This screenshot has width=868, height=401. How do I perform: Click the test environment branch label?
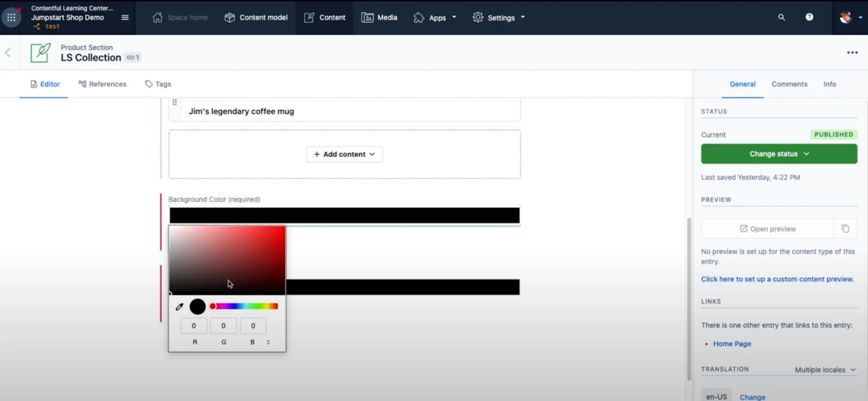[x=52, y=26]
